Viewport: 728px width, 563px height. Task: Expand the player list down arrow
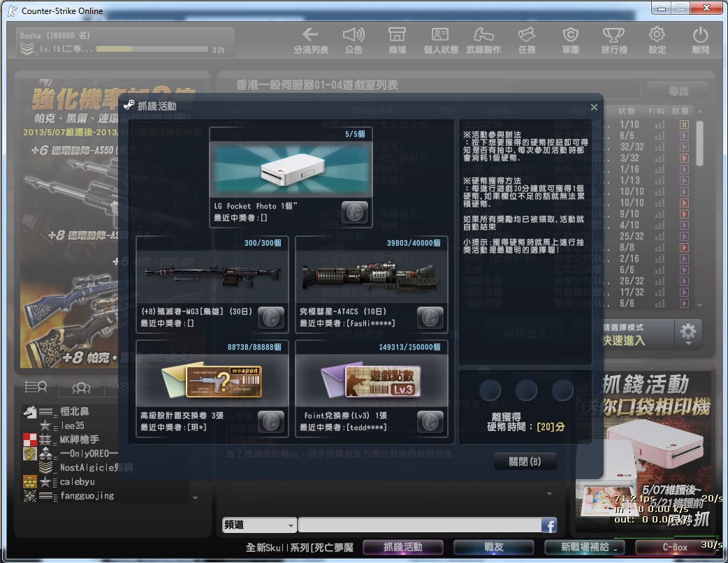point(195,497)
